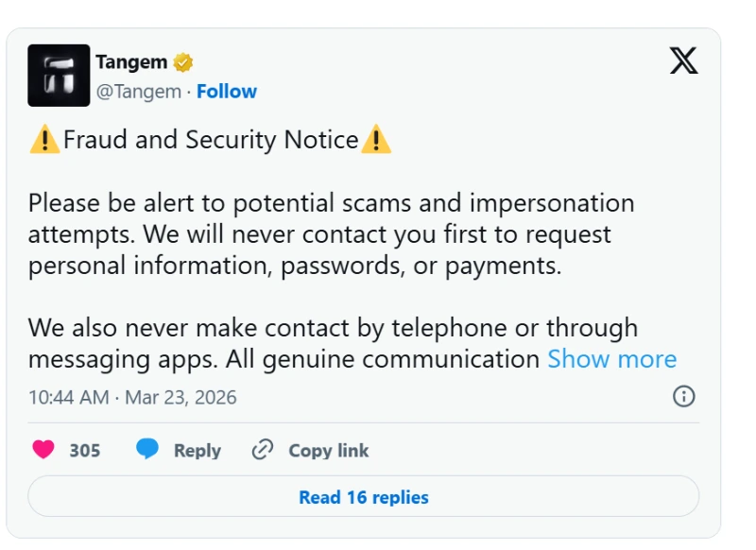Expand the tweet with Show more
Screen dimensions: 756x550
coord(612,359)
